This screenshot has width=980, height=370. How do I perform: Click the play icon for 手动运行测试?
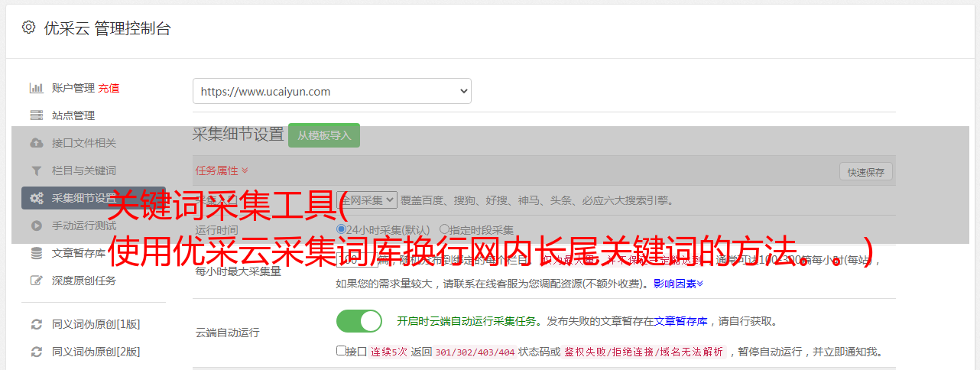pyautogui.click(x=36, y=226)
